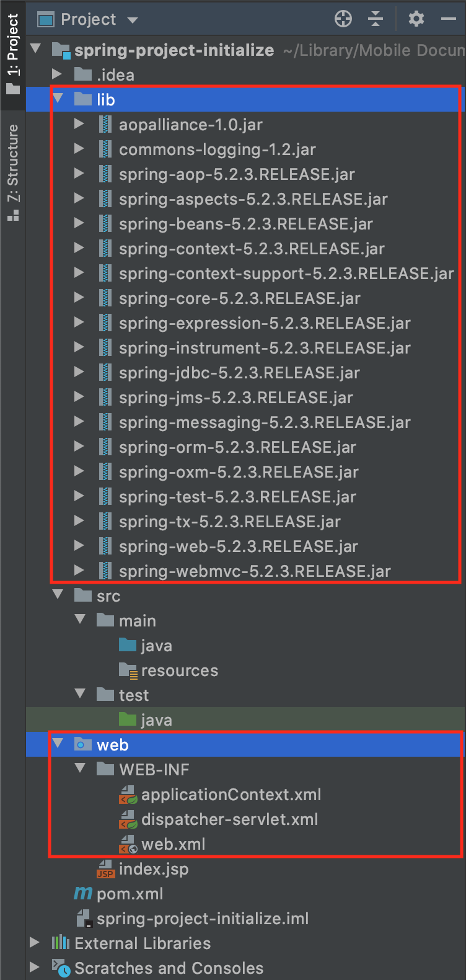Select the spring-project-initialize.iml file name
Image resolution: width=466 pixels, height=980 pixels.
pyautogui.click(x=203, y=919)
